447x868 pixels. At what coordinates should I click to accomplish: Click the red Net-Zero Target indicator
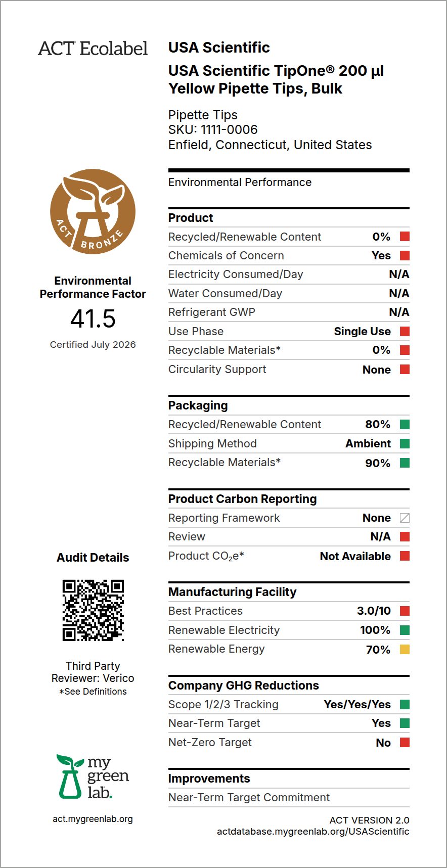point(405,742)
